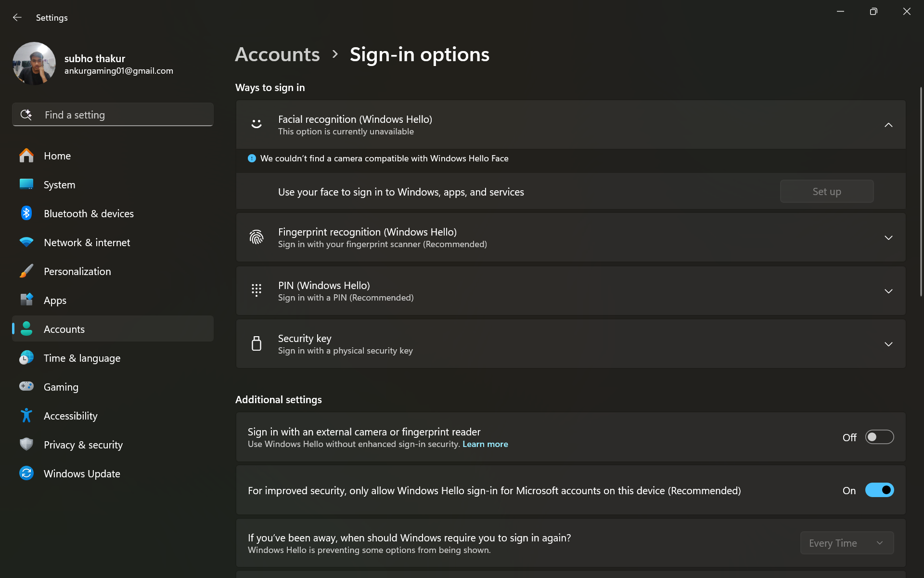Screen dimensions: 924x578
Task: Restore down the Settings window
Action: coord(873,12)
